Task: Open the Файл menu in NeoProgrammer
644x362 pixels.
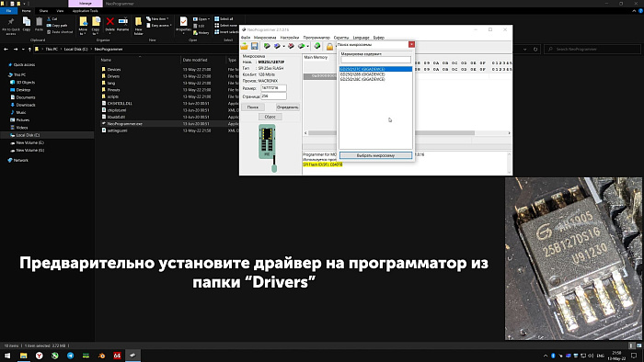Action: (x=246, y=38)
